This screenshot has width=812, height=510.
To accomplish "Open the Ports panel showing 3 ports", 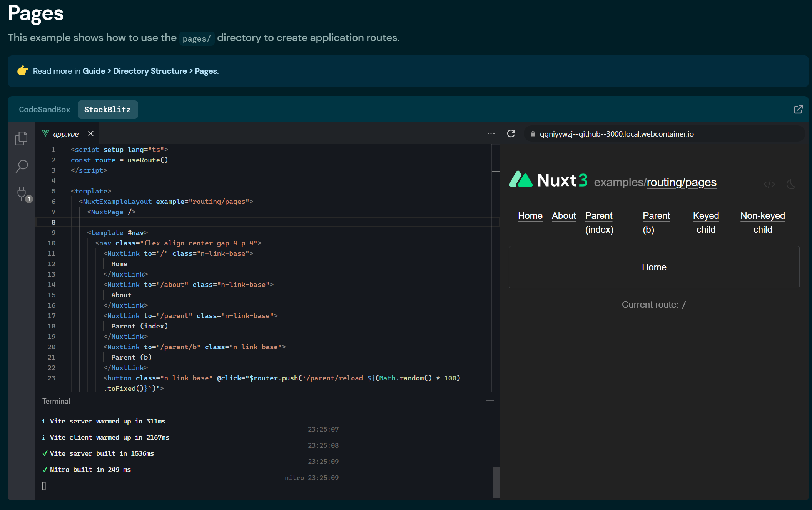I will point(22,194).
